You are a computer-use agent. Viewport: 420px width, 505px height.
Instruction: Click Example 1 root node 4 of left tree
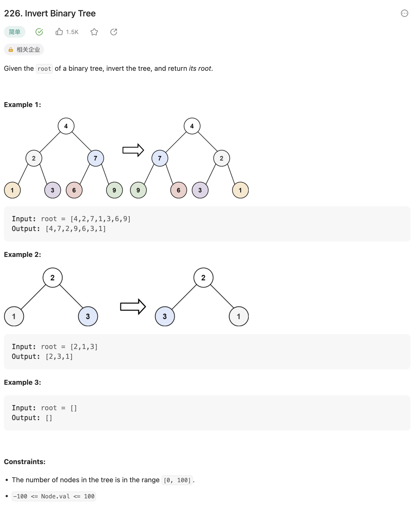(x=66, y=126)
